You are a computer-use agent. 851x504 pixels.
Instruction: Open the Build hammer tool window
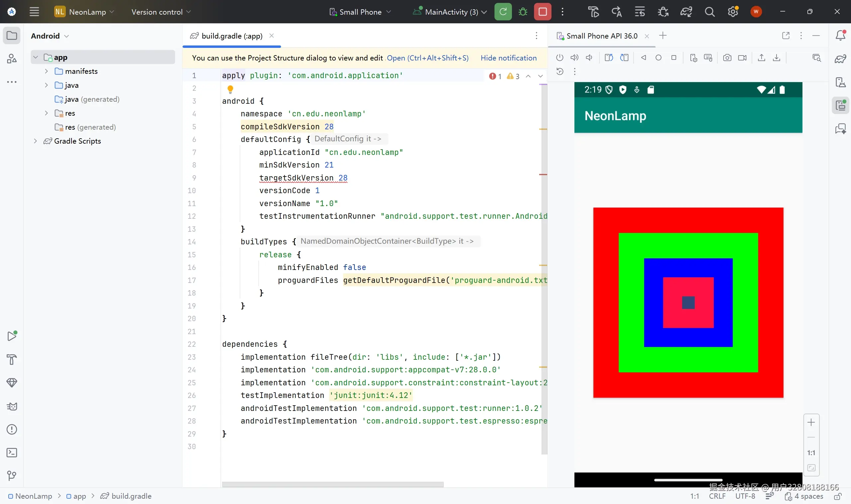(x=12, y=359)
